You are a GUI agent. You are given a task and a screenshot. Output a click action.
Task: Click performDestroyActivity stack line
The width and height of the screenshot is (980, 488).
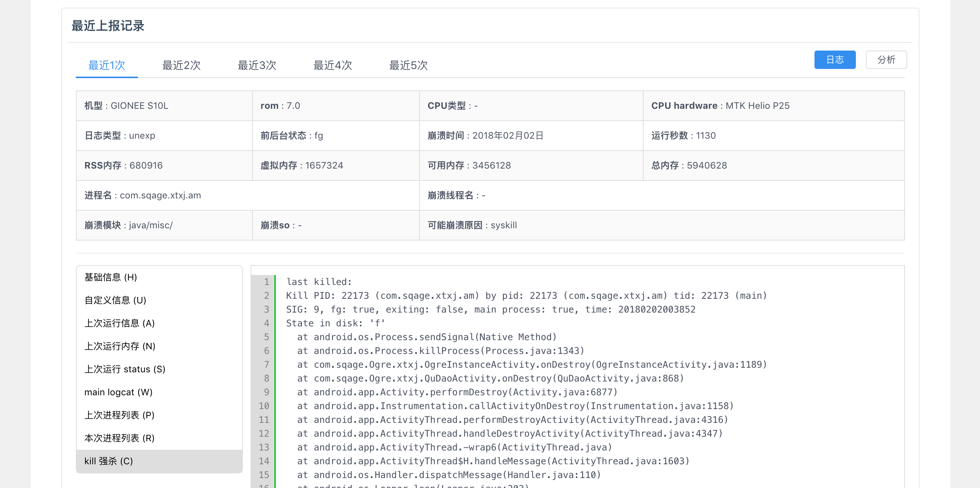[513, 420]
